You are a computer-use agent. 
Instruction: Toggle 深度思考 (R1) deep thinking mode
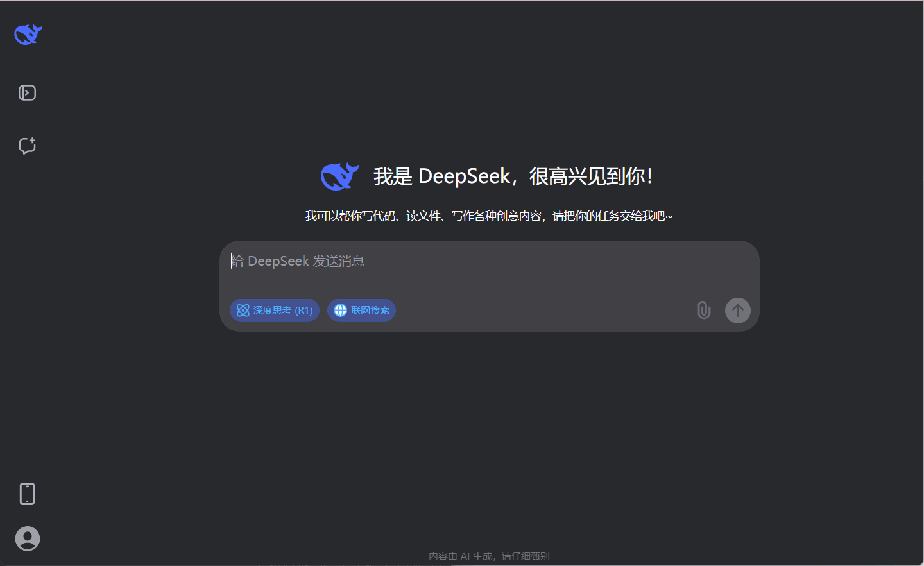click(275, 310)
